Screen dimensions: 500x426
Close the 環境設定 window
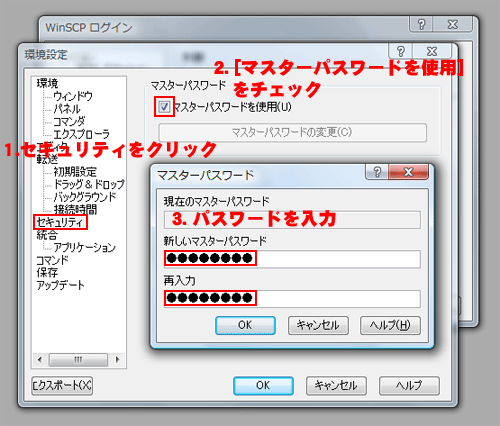click(x=432, y=51)
